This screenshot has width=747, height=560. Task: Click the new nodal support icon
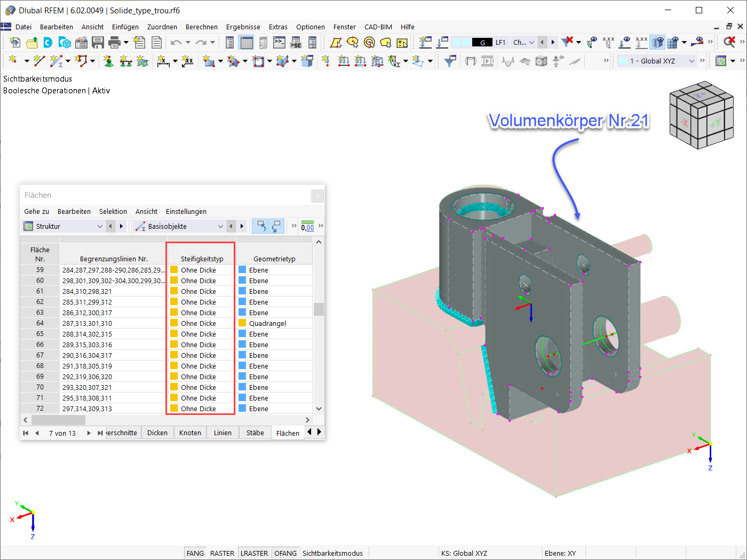coord(108,61)
